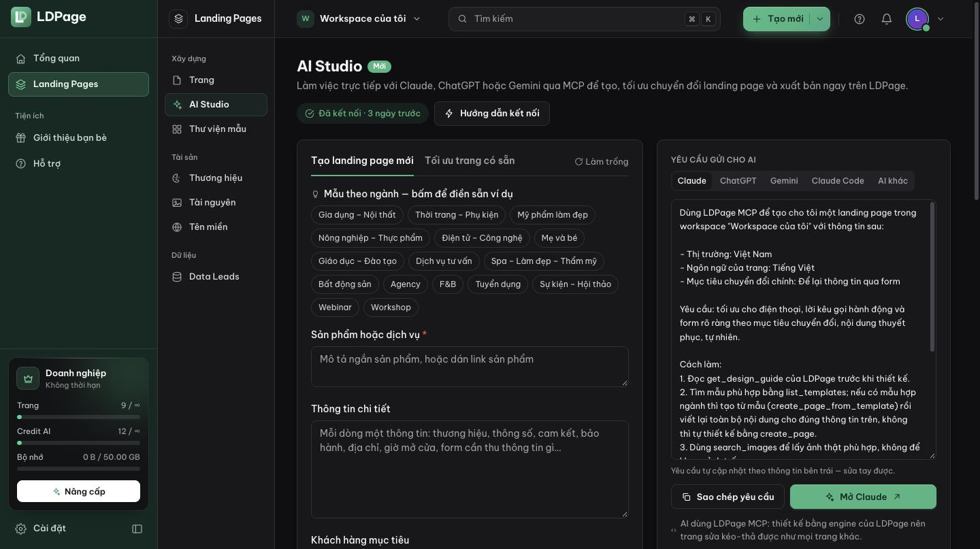The image size is (980, 549).
Task: Open Tên miền domain item
Action: pyautogui.click(x=216, y=227)
